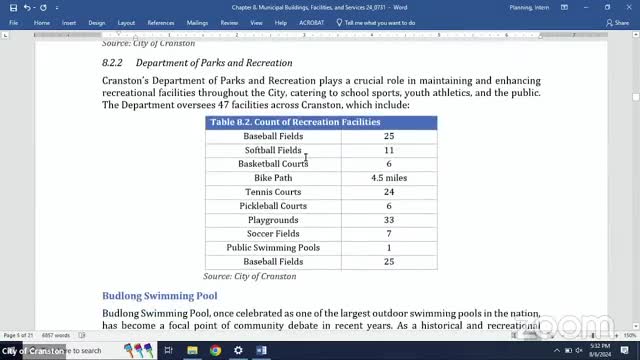640x360 pixels.
Task: Click the Tennis Courts cell
Action: click(273, 192)
